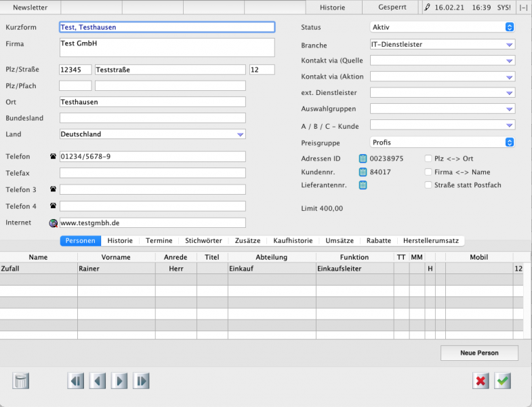The image size is (532, 407).
Task: Select the Termine tab
Action: (159, 241)
